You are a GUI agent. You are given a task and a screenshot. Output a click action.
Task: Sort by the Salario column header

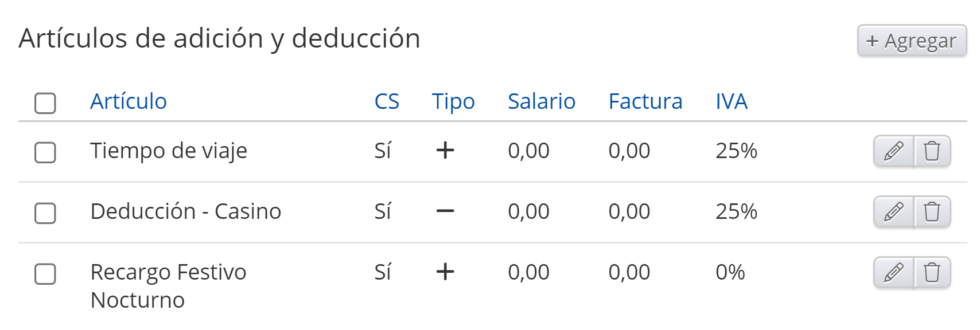coord(542,101)
